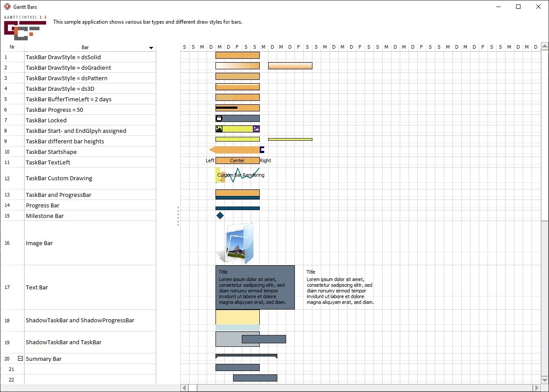Select the gray text bar with Lorem ipsum

(255, 287)
